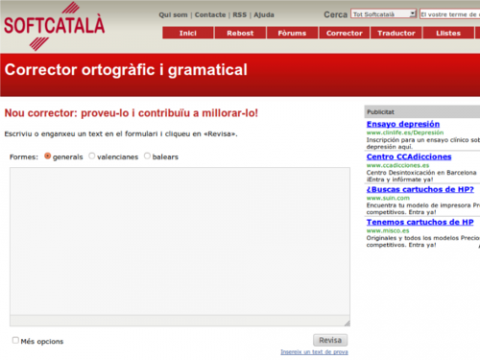Click the Nou corrector heading
Image resolution: width=480 pixels, height=360 pixels.
point(131,113)
